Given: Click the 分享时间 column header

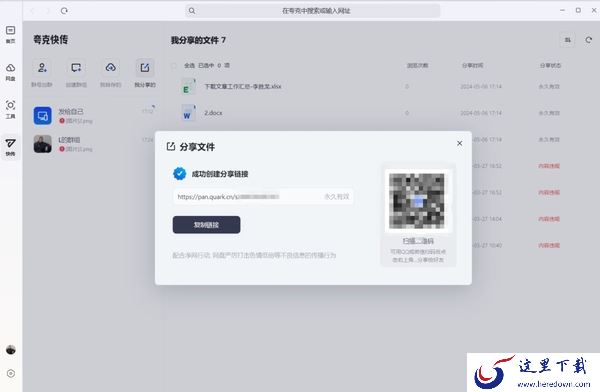Looking at the screenshot, I should pos(473,65).
